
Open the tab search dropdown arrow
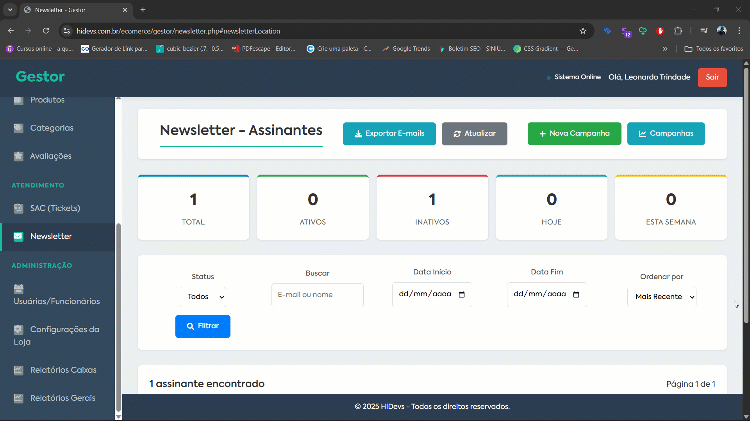10,10
